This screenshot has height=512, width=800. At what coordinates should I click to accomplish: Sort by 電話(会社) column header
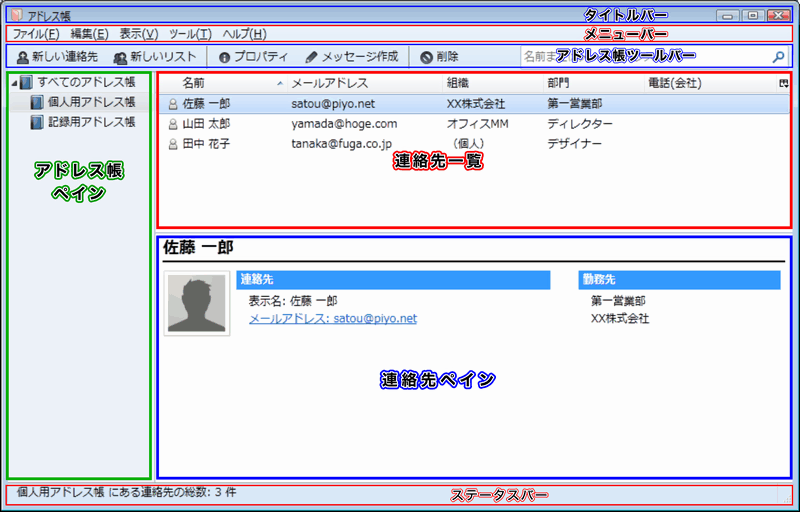711,83
